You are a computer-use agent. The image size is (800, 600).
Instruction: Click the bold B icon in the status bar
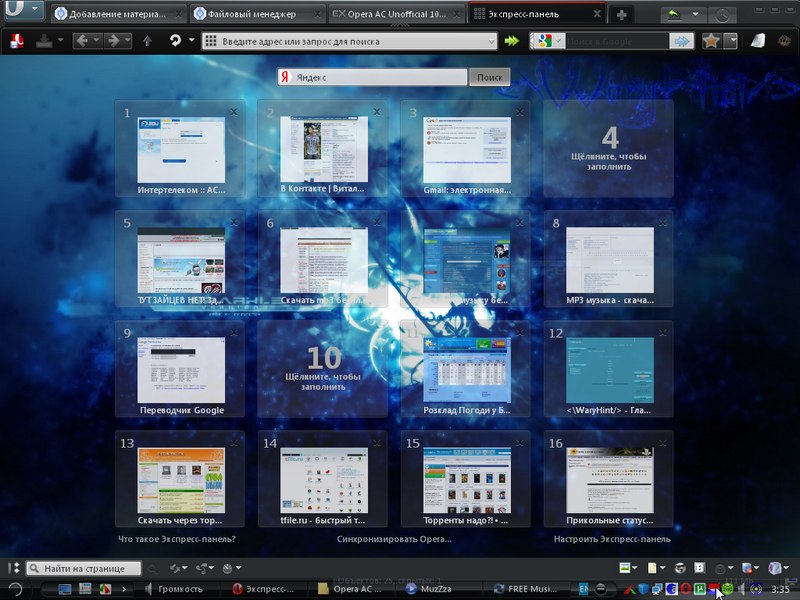click(699, 567)
